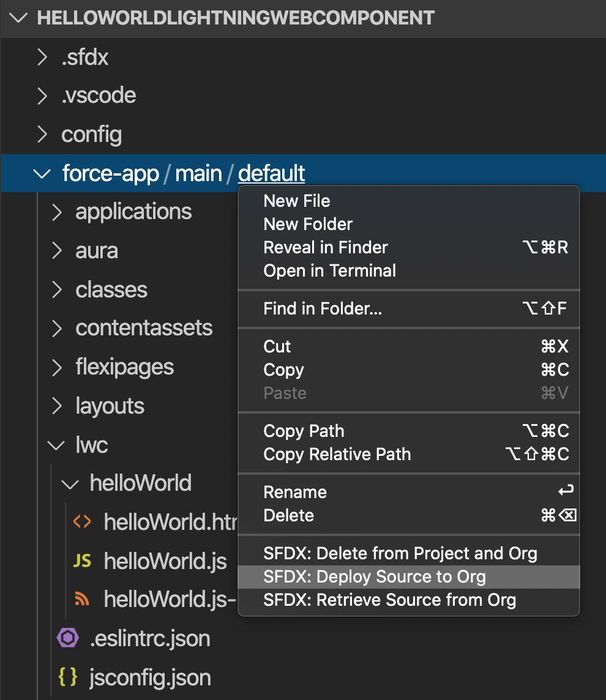Expand the .vscode folder
Viewport: 606px width, 700px height.
coord(99,95)
